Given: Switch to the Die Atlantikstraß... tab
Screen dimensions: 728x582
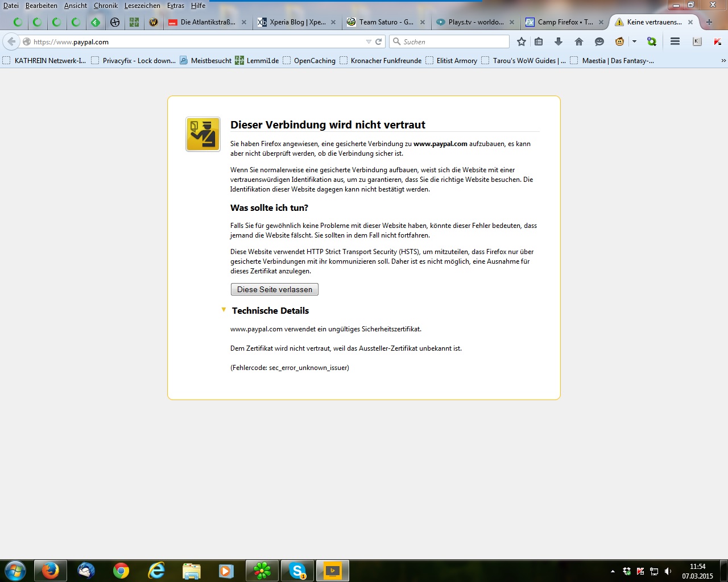Looking at the screenshot, I should pos(208,22).
